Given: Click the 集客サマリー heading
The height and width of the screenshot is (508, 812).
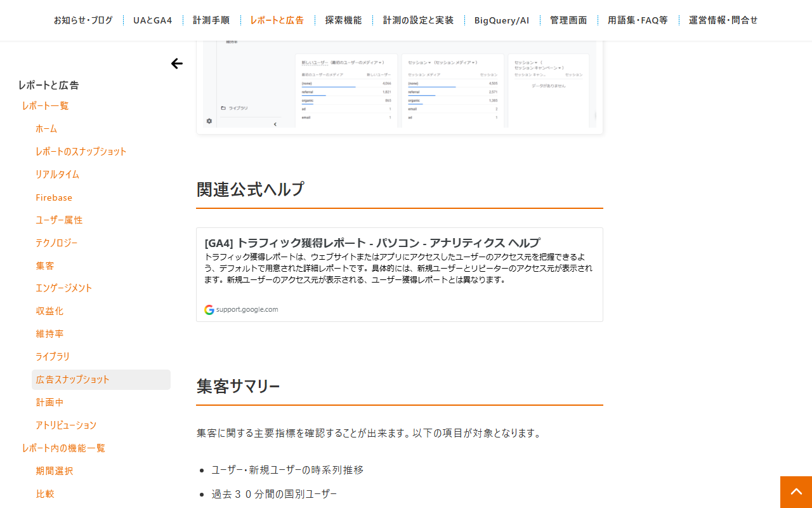Looking at the screenshot, I should [239, 386].
